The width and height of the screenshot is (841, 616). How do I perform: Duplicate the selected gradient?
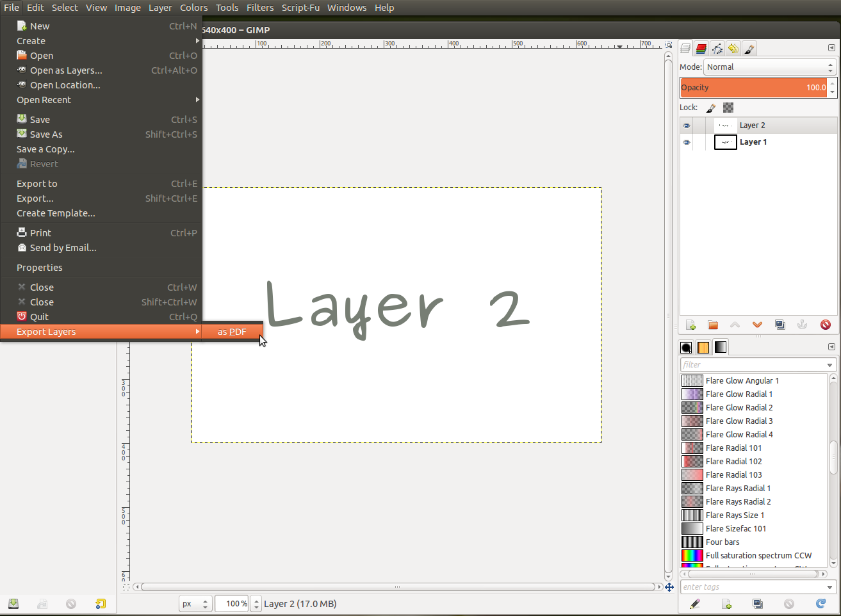pyautogui.click(x=758, y=604)
